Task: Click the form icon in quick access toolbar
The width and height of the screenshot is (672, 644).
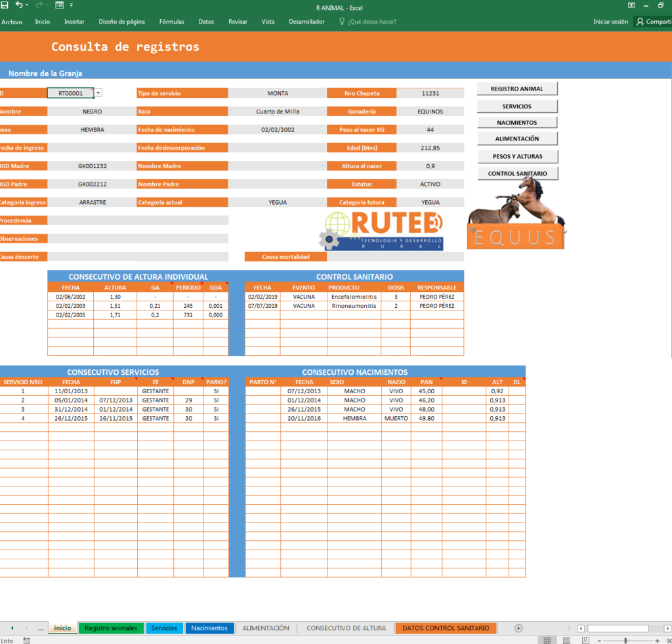Action: [60, 5]
